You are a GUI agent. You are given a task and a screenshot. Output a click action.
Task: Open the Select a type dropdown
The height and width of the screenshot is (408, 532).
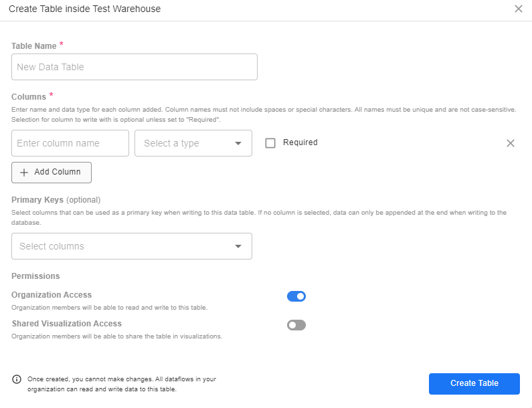coord(193,143)
